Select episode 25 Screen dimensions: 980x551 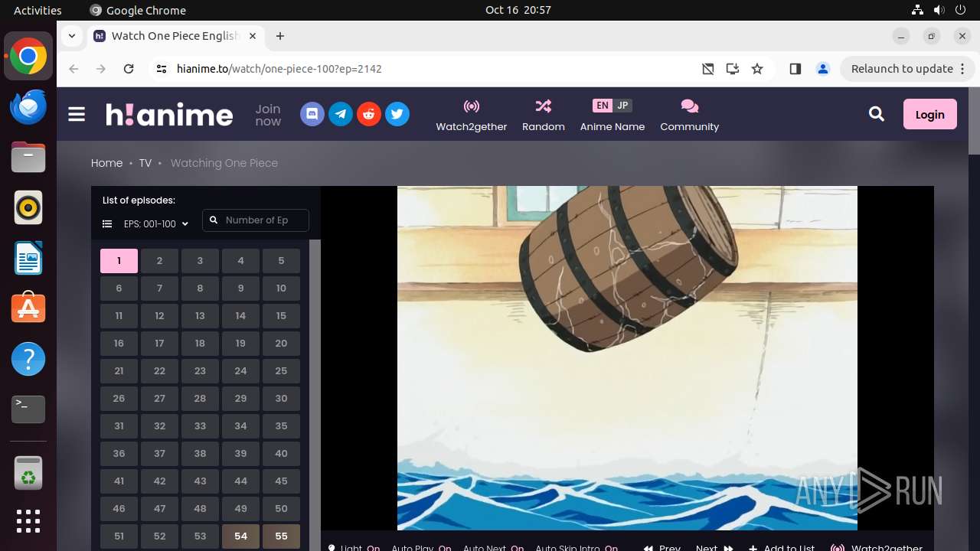[281, 371]
